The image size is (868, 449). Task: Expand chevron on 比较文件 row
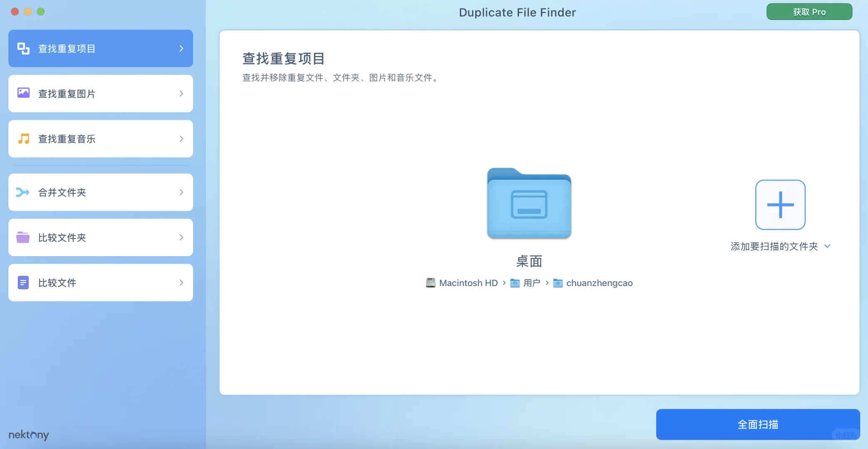tap(181, 283)
